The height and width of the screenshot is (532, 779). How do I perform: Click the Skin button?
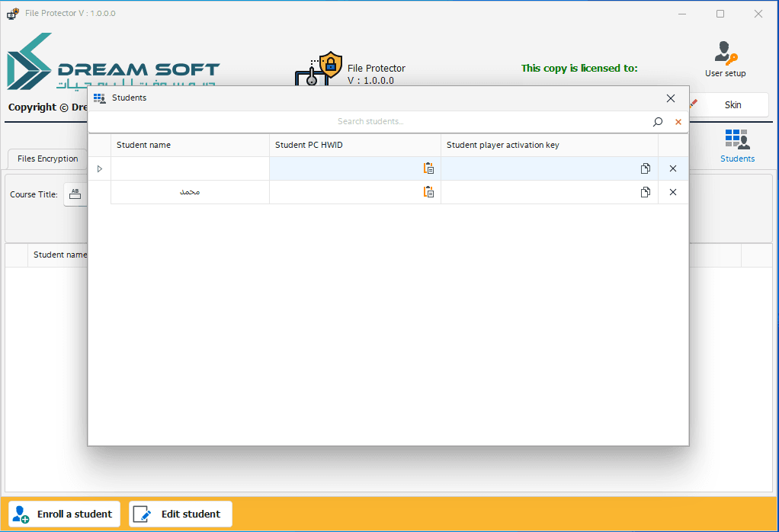click(733, 105)
